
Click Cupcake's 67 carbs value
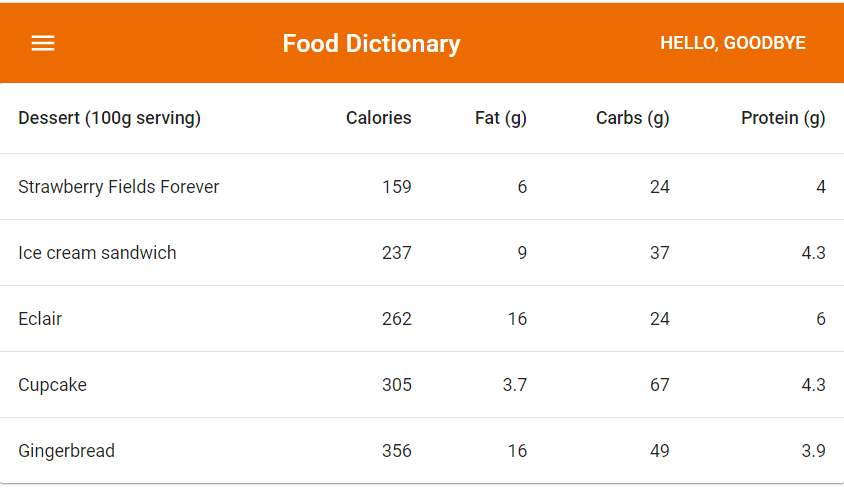coord(659,385)
